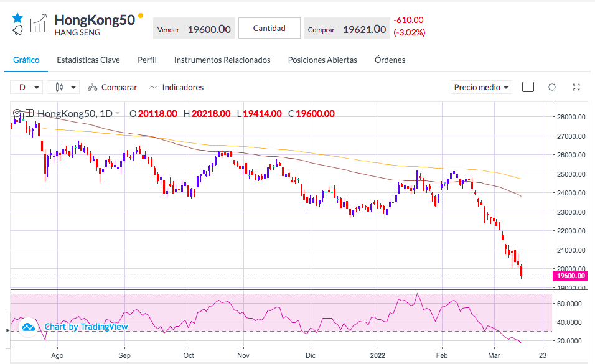The image size is (595, 364).
Task: Click the square layout icon
Action: pos(528,87)
